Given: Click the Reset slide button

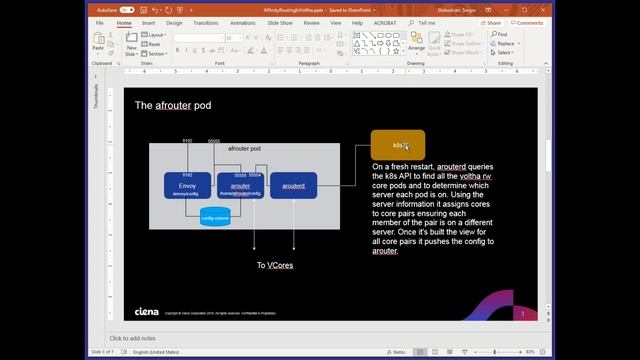Looking at the screenshot, I should pos(151,44).
